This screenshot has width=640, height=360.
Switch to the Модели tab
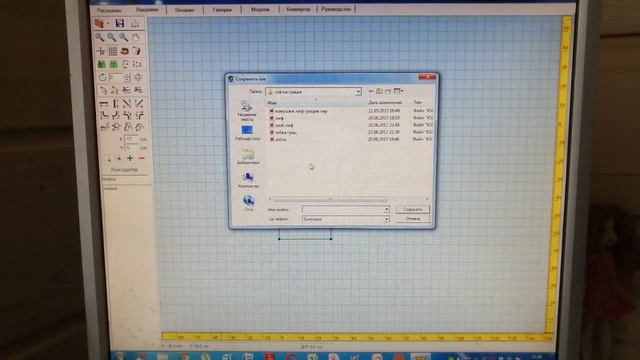[260, 9]
